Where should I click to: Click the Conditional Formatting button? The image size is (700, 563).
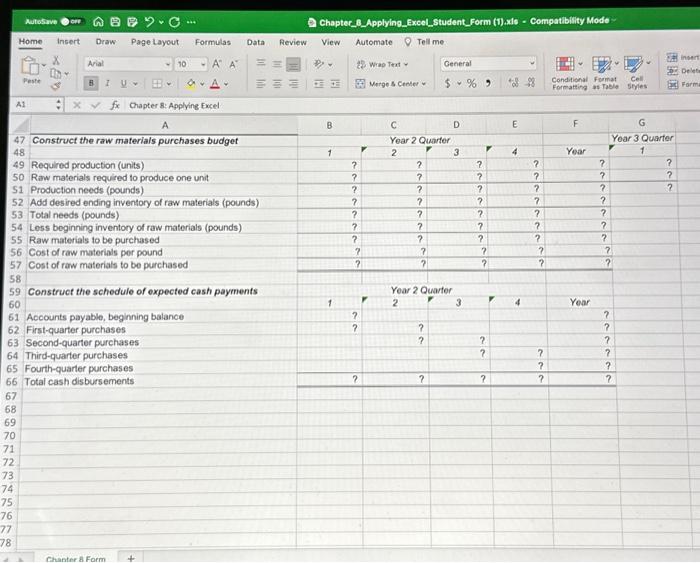click(569, 73)
